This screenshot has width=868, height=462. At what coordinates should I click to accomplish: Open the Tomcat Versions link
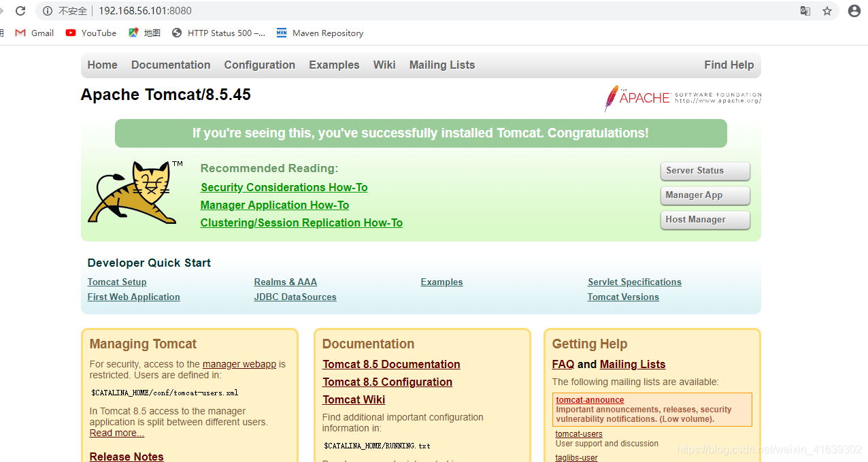click(623, 297)
